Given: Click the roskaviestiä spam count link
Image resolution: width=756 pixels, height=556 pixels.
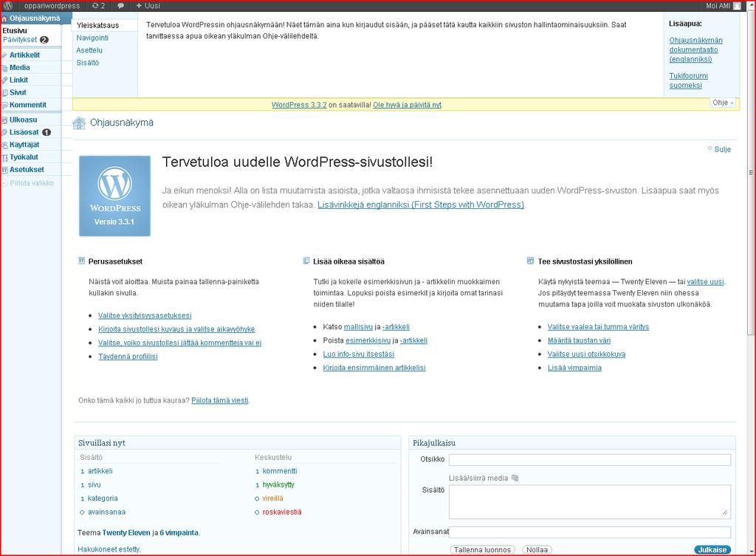Looking at the screenshot, I should (282, 512).
